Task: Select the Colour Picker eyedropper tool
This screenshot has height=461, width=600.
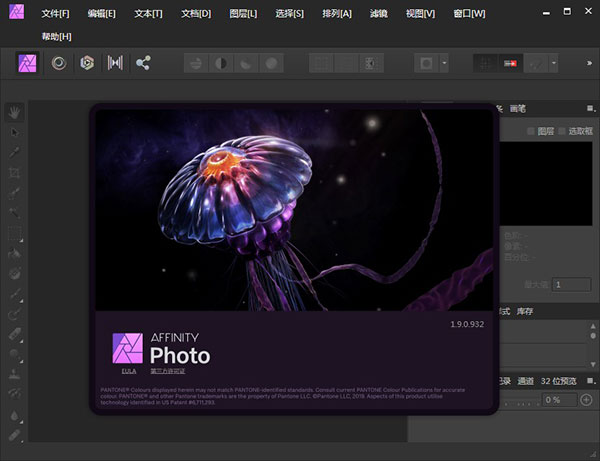Action: tap(15, 152)
